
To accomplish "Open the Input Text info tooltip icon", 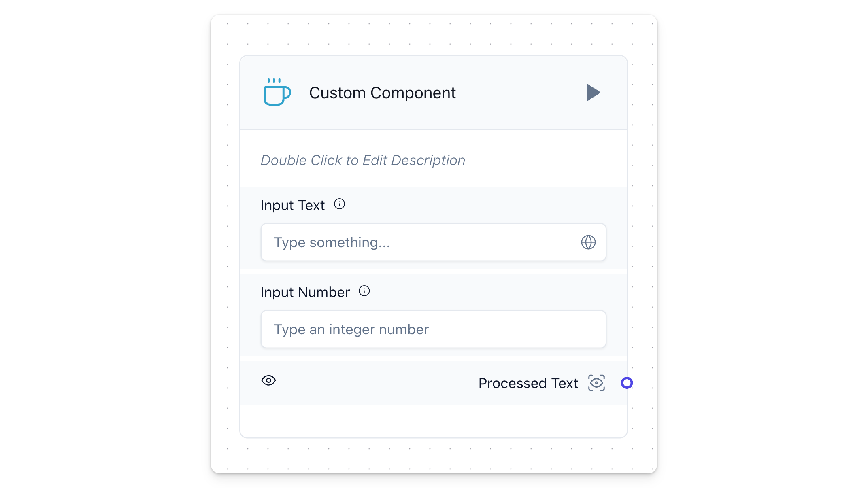I will (x=339, y=204).
